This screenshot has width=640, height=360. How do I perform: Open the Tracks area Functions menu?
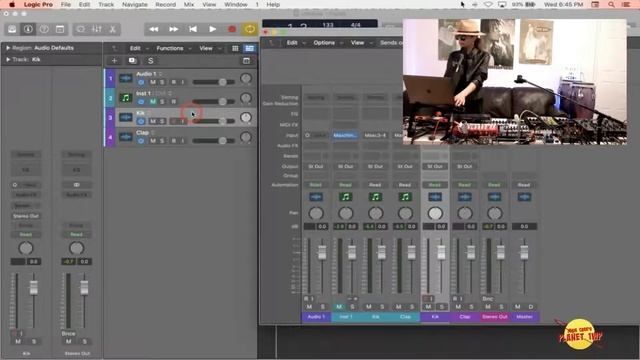coord(170,48)
